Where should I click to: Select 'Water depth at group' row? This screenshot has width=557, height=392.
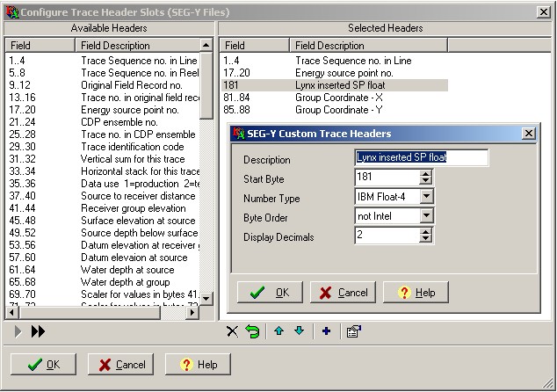(x=103, y=282)
